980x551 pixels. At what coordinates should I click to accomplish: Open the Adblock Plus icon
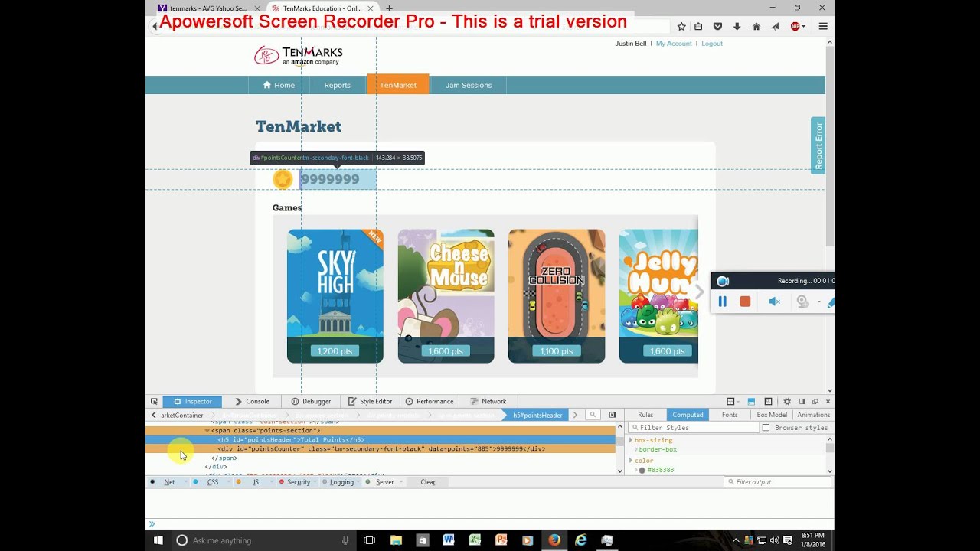click(x=795, y=26)
